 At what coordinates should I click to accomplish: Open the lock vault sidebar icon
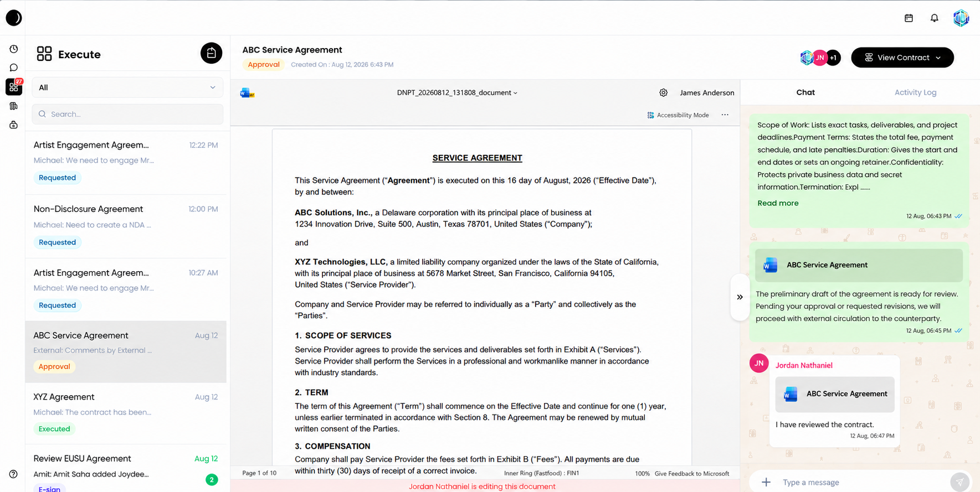14,125
